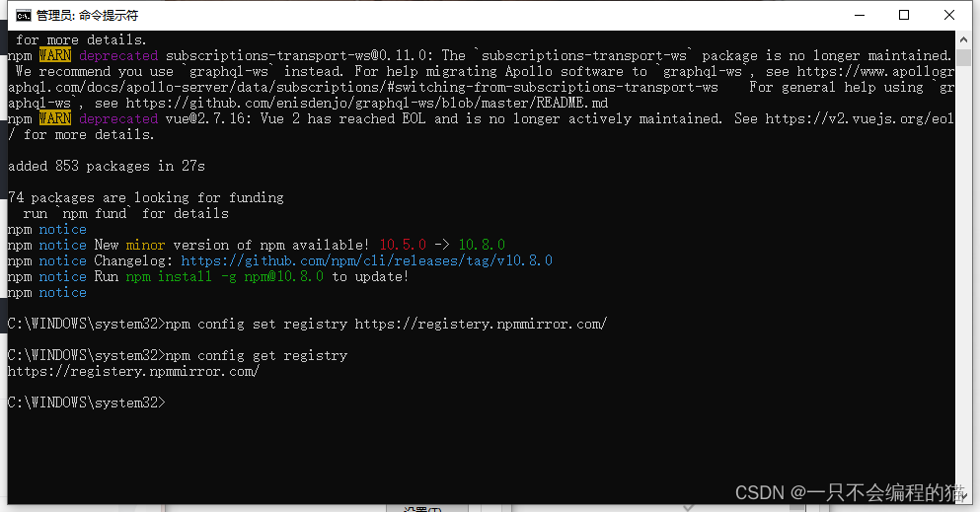Click 'added 853 packages in 27s' line

107,166
